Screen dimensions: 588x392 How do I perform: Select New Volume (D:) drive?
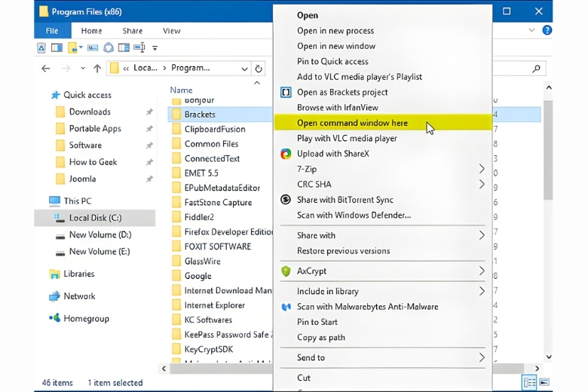coord(93,235)
